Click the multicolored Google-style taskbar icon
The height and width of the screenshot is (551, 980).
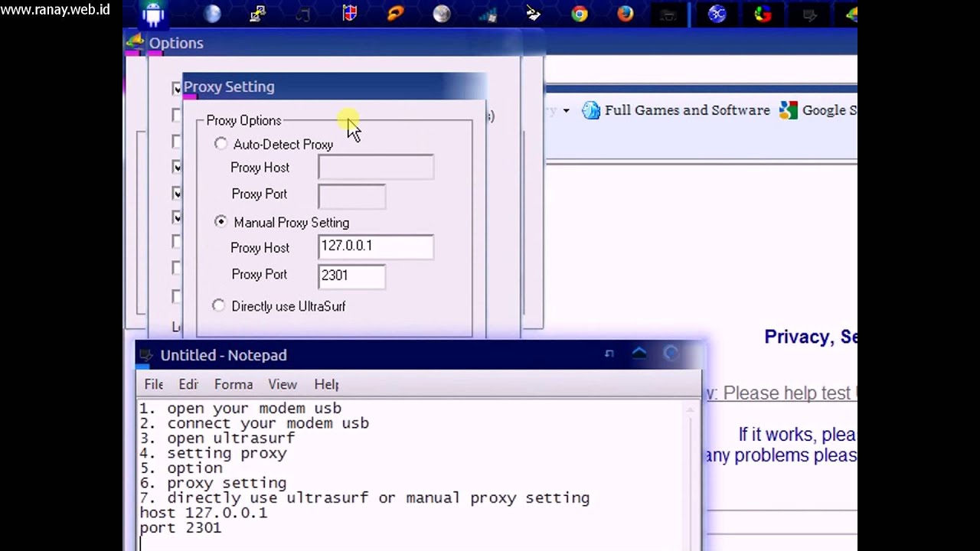point(763,13)
